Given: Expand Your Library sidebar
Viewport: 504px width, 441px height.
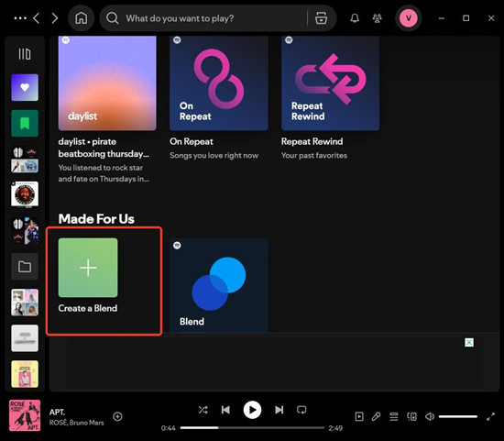Looking at the screenshot, I should tap(25, 54).
